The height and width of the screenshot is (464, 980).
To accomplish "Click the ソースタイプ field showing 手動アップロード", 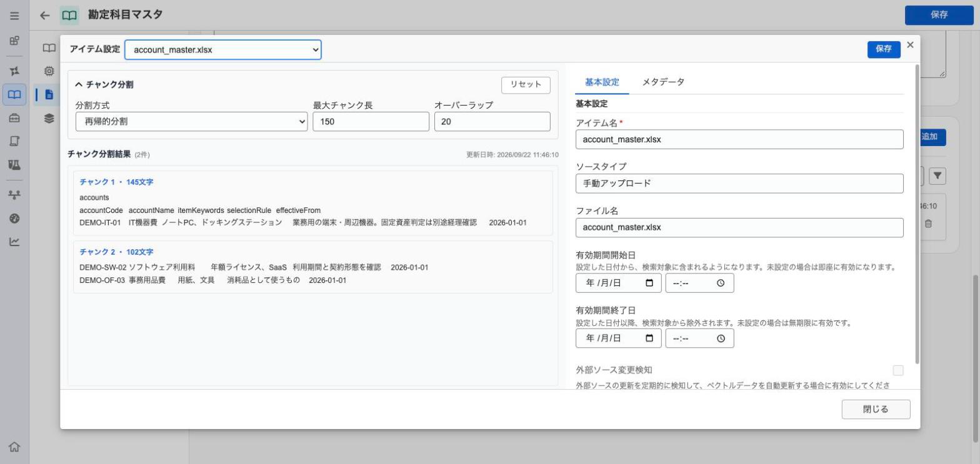I will pos(739,184).
